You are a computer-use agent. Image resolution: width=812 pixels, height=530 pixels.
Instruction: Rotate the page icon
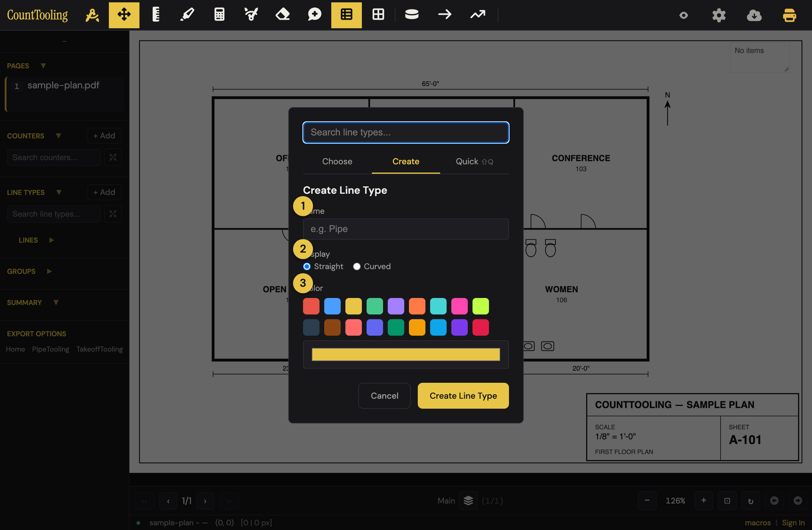[751, 501]
